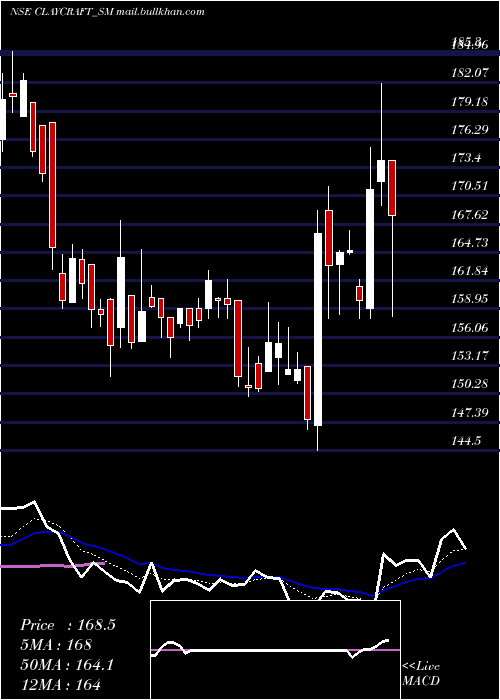Click the 147.39 price axis label
The height and width of the screenshot is (700, 500).
470,412
